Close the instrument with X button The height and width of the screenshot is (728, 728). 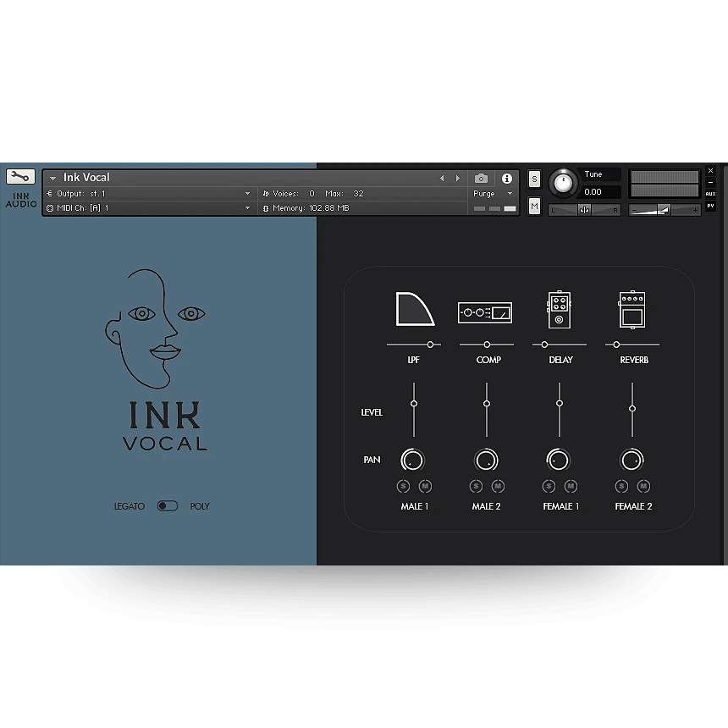pos(710,171)
